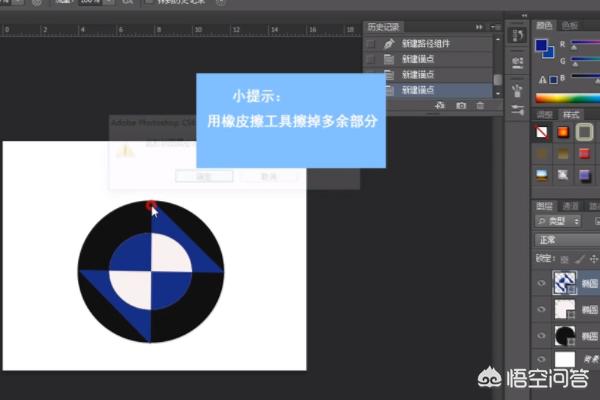Image resolution: width=600 pixels, height=400 pixels.
Task: Open the layer filter 类型 dropdown
Action: (558, 221)
